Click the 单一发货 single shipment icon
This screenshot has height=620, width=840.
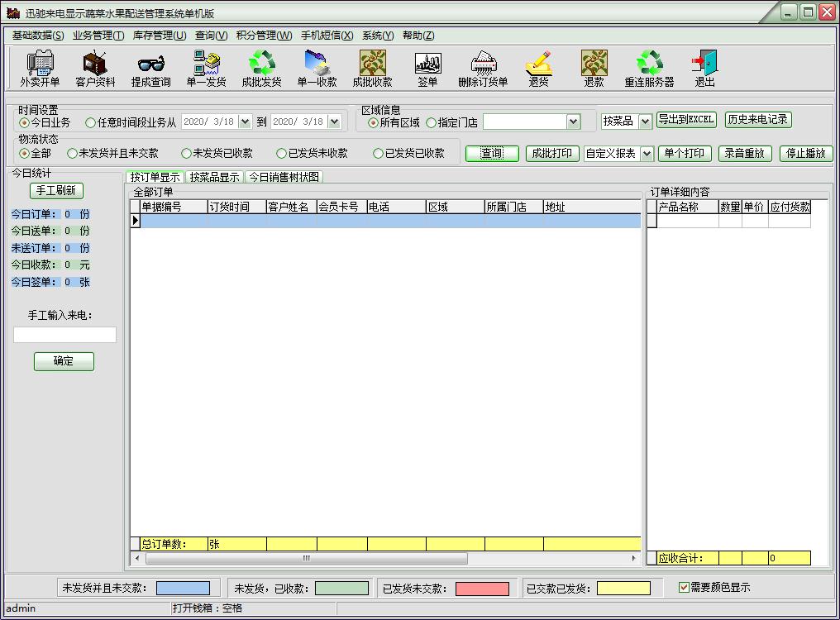[x=206, y=69]
